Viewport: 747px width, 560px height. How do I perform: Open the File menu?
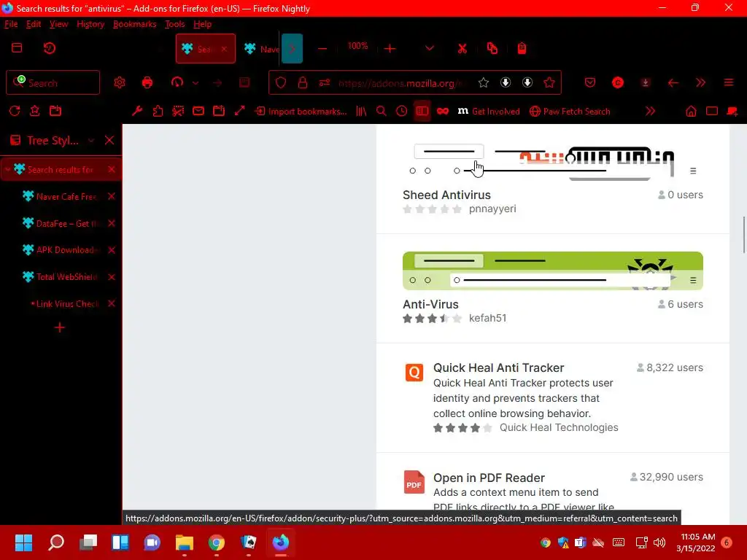click(11, 24)
